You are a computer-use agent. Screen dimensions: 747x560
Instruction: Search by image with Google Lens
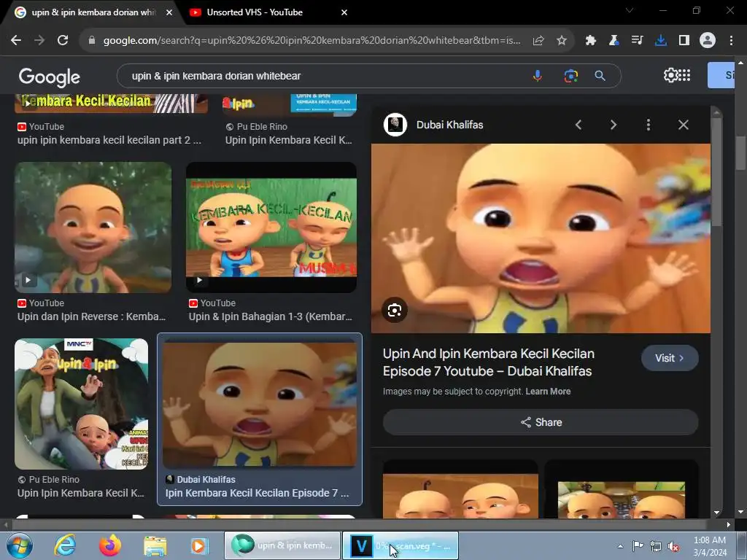570,76
